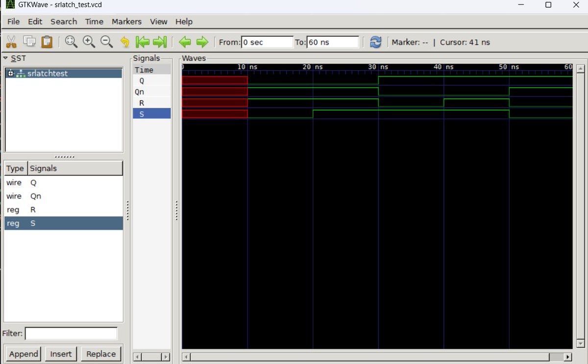Click Signals pane scrollbar left arrow
Screen dimensions: 588x364
click(x=137, y=357)
